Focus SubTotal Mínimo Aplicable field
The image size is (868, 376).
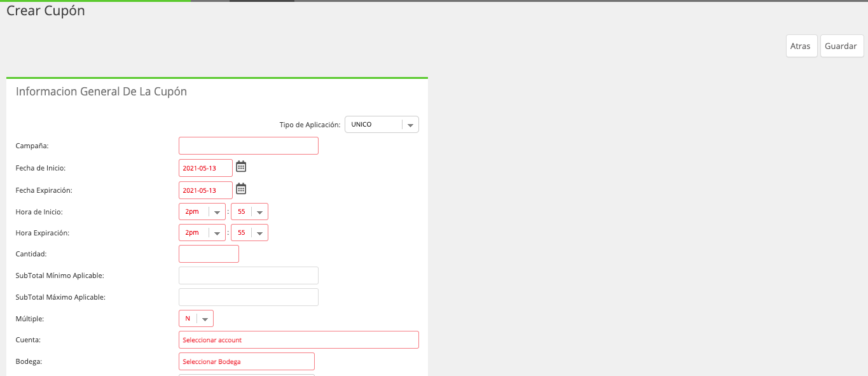point(249,275)
